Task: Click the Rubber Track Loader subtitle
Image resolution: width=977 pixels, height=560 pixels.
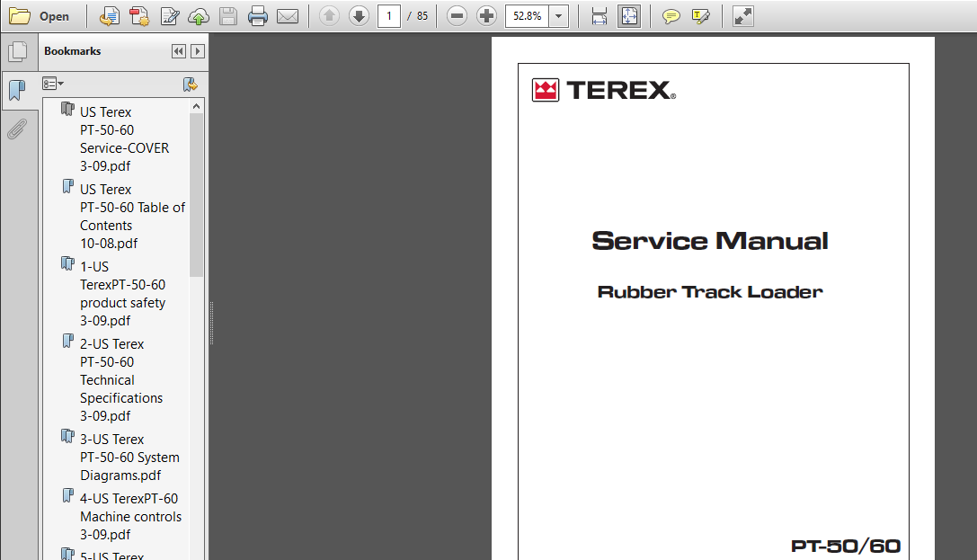Action: tap(710, 292)
